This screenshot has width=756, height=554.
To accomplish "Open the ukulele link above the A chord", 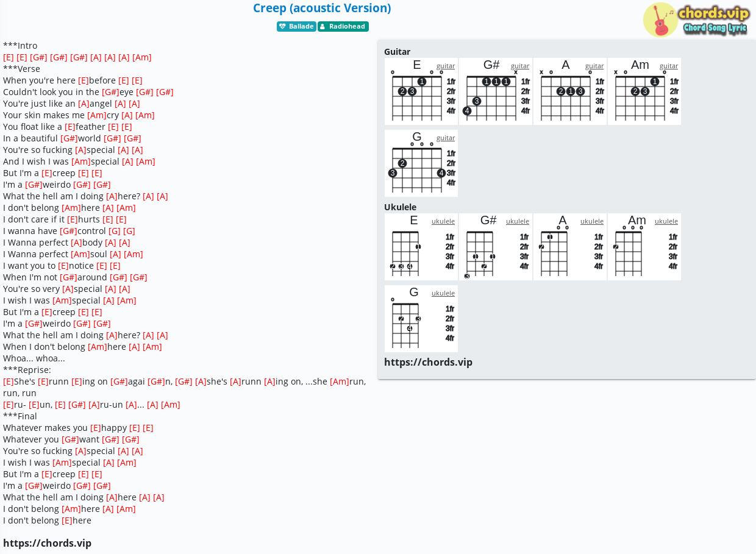I will (x=592, y=221).
